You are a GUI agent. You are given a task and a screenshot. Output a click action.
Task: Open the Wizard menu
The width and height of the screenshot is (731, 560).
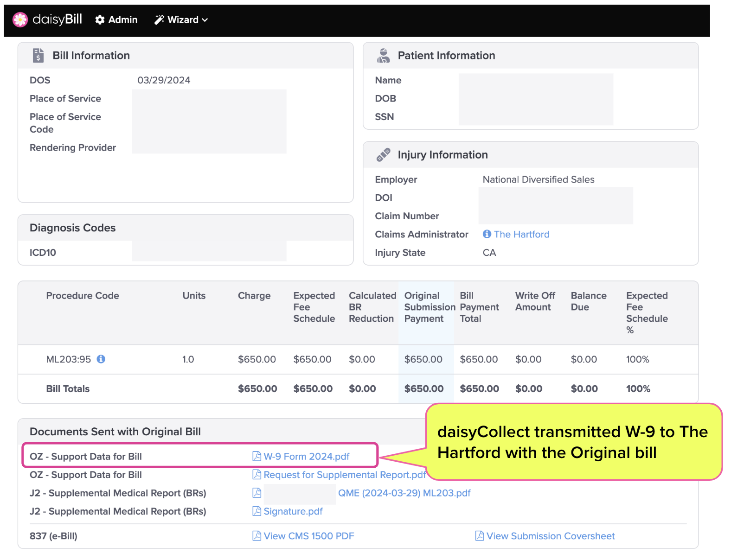coord(181,20)
